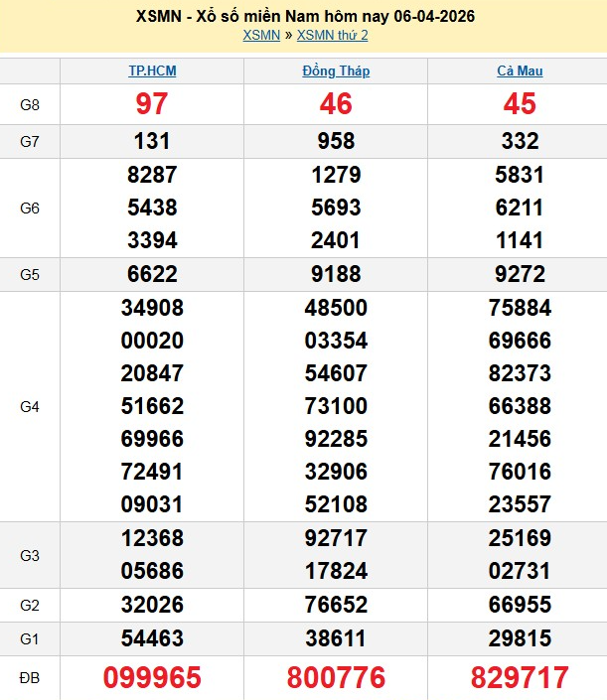This screenshot has height=700, width=607.
Task: Select Đồng Tháp special prize 800776
Action: point(336,677)
